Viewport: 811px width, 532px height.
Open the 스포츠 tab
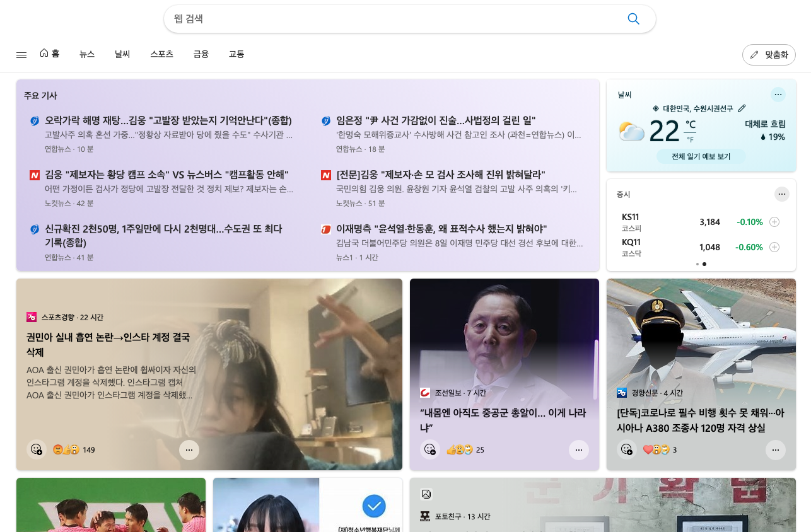coord(161,54)
